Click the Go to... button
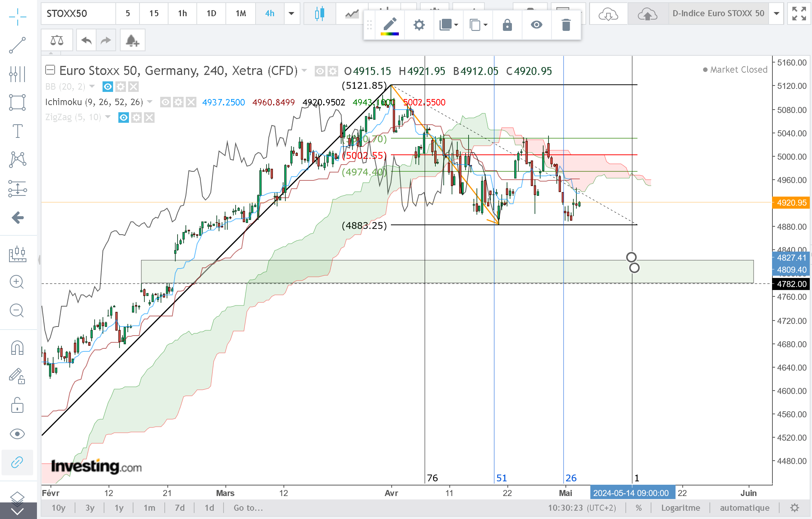The width and height of the screenshot is (812, 519). tap(248, 508)
